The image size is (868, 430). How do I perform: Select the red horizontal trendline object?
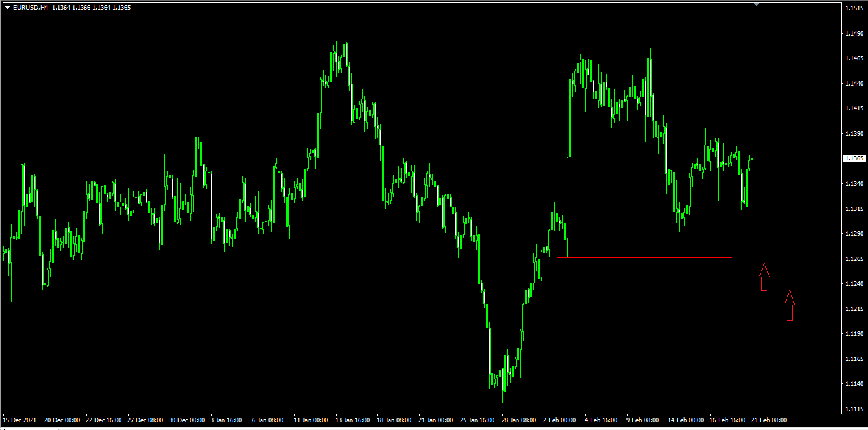pyautogui.click(x=644, y=257)
